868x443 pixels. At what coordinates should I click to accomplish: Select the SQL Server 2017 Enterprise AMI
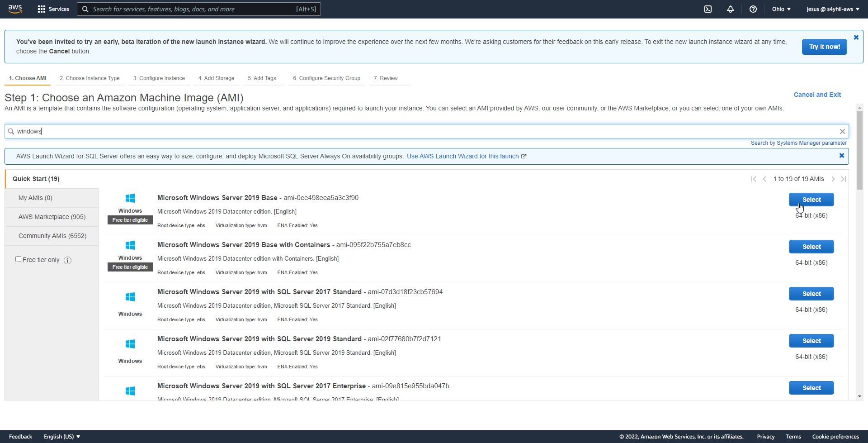(811, 388)
